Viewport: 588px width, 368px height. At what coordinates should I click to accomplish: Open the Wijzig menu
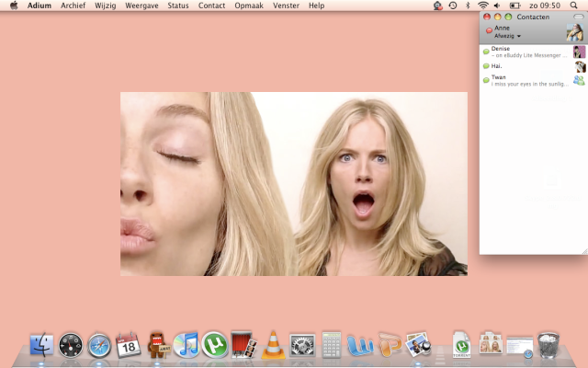pyautogui.click(x=105, y=6)
